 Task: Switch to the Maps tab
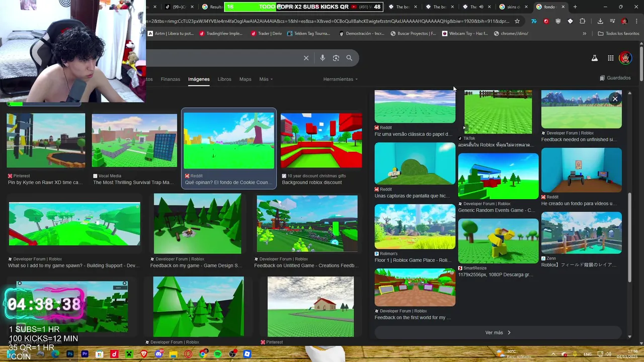click(245, 79)
